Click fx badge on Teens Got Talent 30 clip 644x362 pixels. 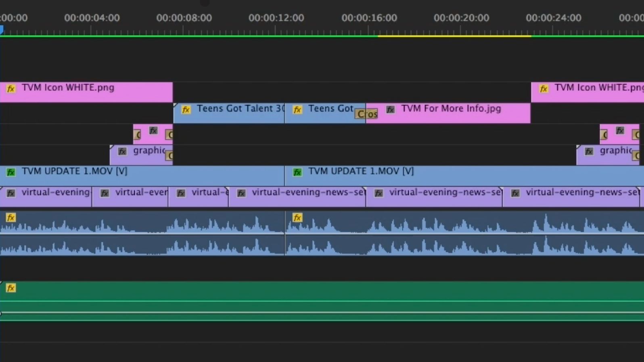point(186,110)
